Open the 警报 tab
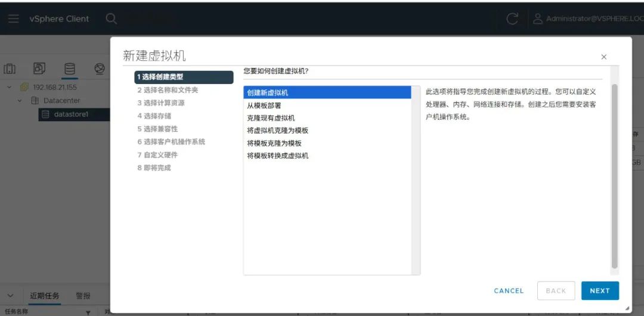Image resolution: width=644 pixels, height=316 pixels. (83, 296)
